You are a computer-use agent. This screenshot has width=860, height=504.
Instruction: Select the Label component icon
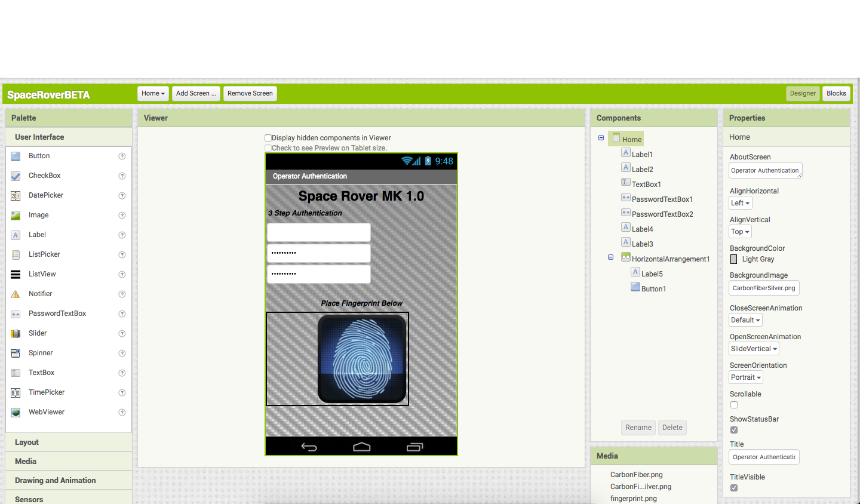pos(15,234)
